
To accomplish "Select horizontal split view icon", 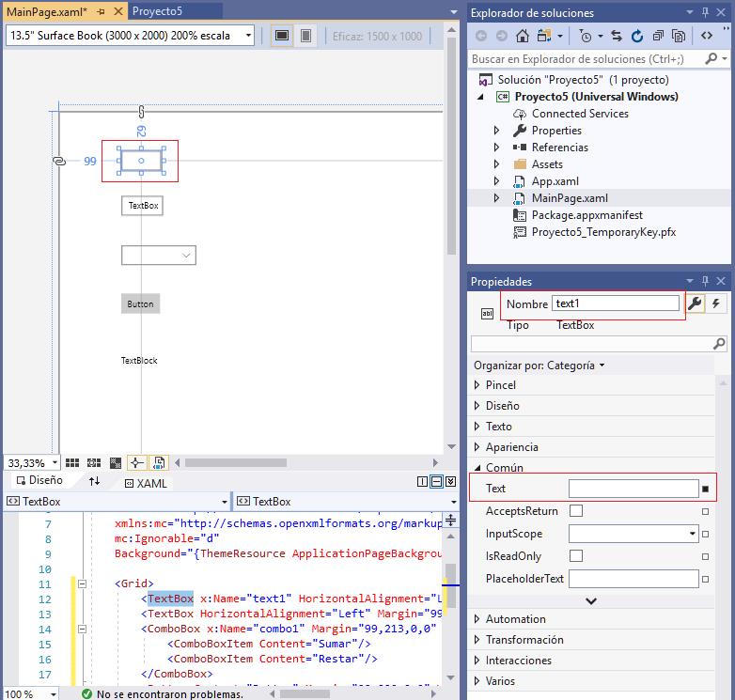I will click(436, 482).
